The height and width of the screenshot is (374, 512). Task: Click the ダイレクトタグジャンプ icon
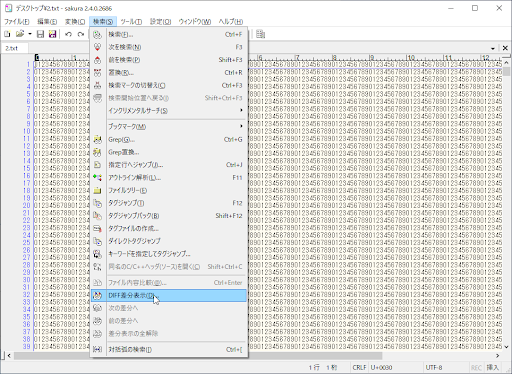[97, 241]
